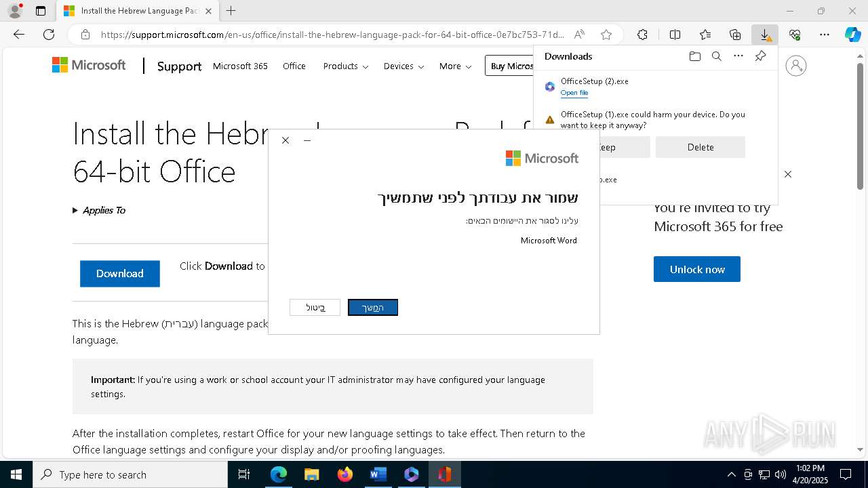868x488 pixels.
Task: Click the Windows search box
Action: [x=130, y=474]
